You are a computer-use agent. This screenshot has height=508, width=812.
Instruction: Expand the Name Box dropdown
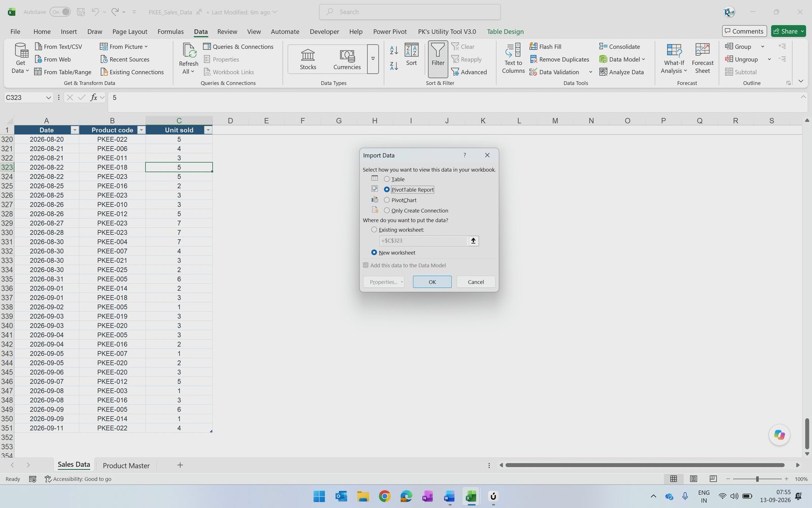(x=48, y=98)
